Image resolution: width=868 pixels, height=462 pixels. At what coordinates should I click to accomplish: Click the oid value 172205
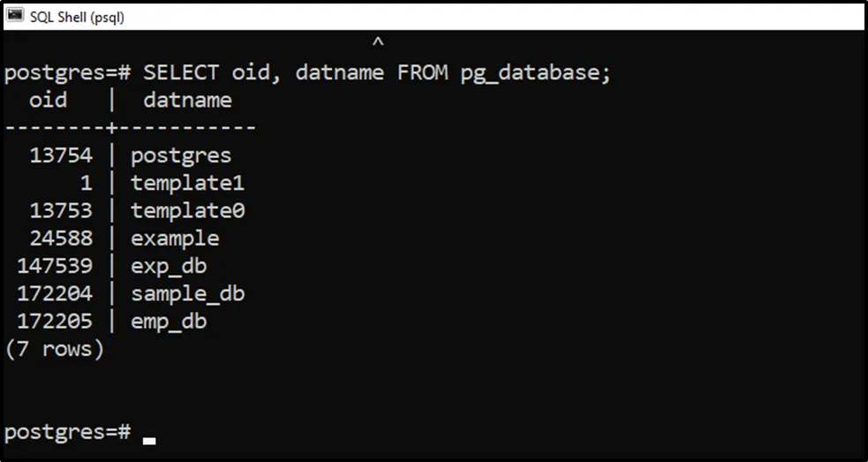54,321
